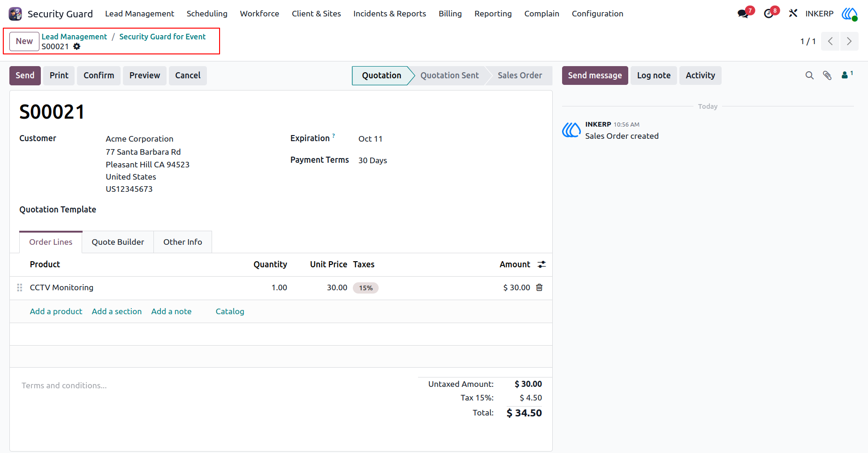The height and width of the screenshot is (453, 868).
Task: Select the Sales Order status stage
Action: coord(519,75)
